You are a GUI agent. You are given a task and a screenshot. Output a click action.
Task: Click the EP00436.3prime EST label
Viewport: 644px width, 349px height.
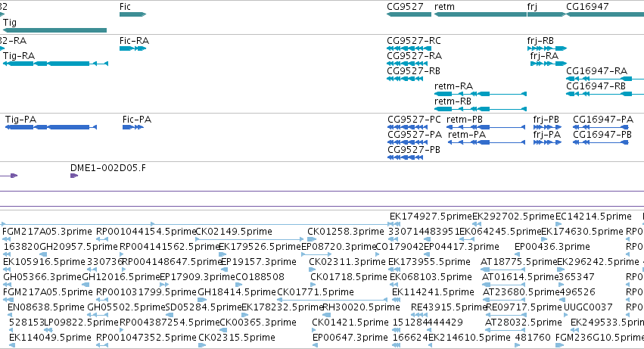point(552,247)
